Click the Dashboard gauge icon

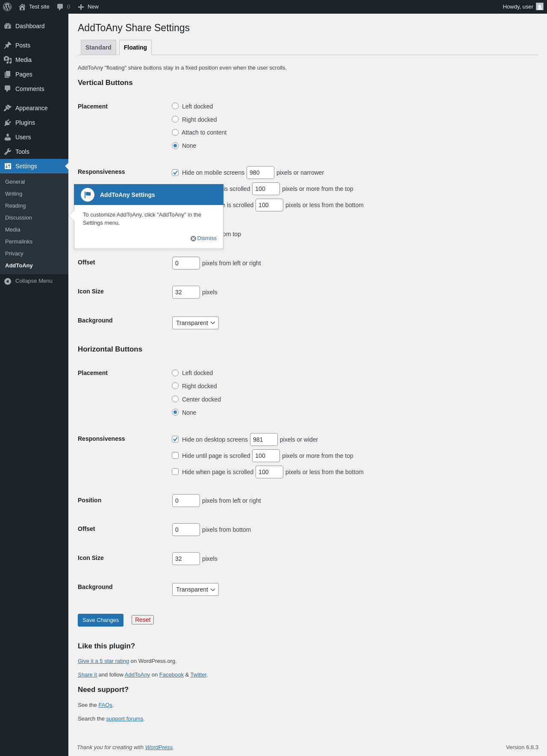click(x=8, y=26)
